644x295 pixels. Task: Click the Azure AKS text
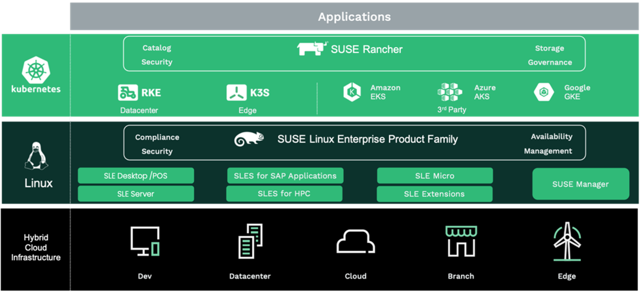click(485, 92)
